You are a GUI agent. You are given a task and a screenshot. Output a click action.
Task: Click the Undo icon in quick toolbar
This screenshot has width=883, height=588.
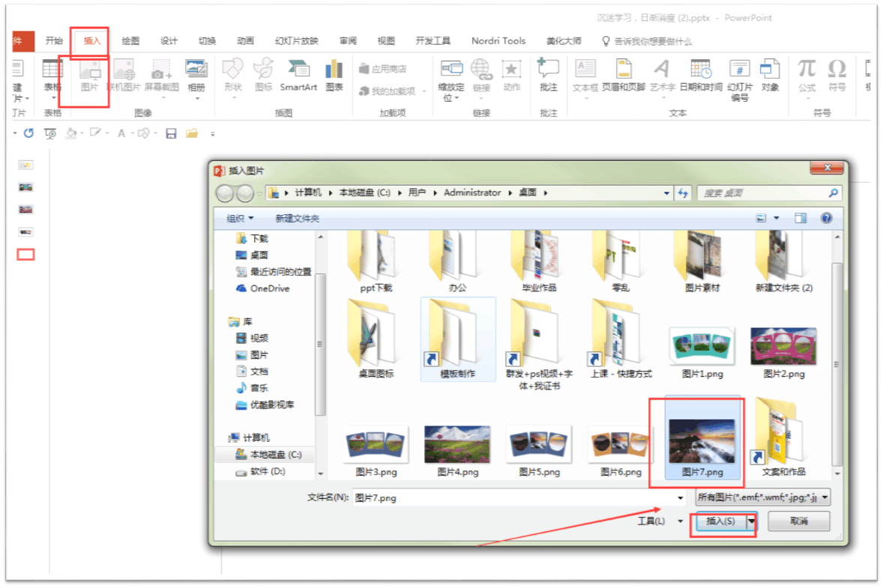(28, 133)
